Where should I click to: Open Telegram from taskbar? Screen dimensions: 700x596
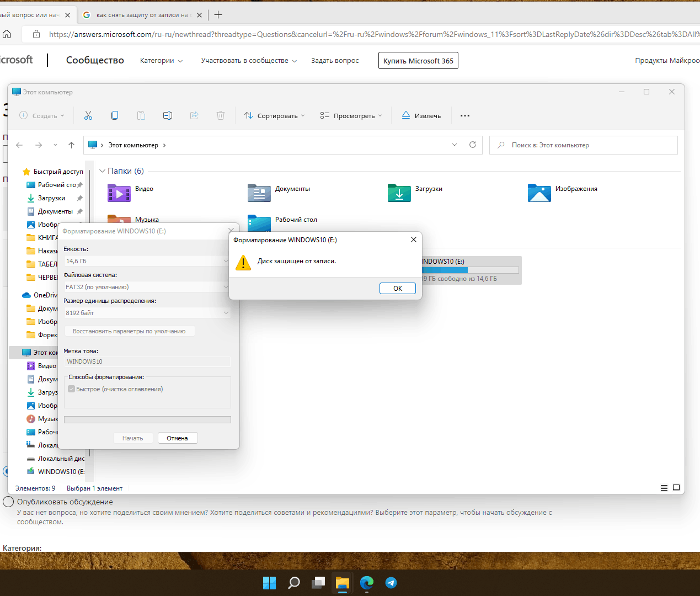pos(391,583)
